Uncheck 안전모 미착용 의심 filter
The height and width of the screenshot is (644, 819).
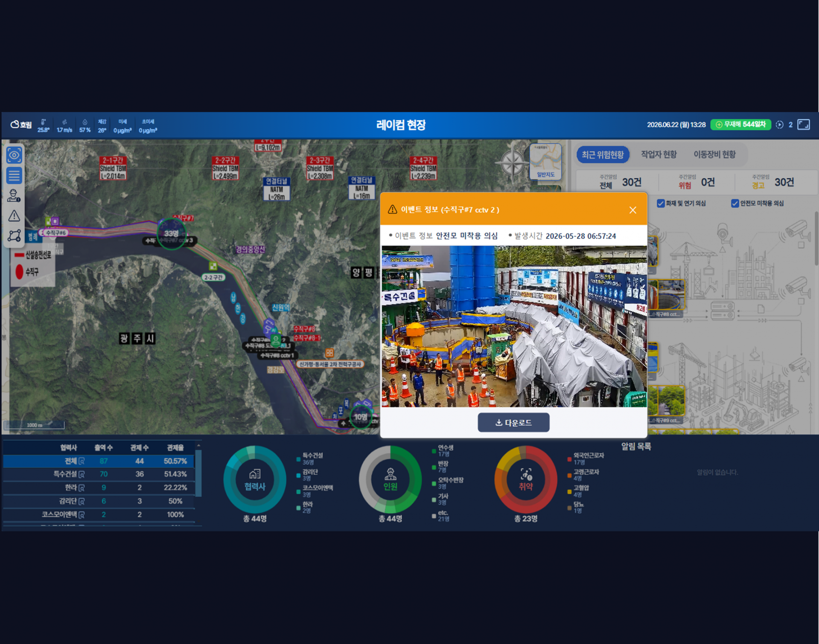(735, 203)
